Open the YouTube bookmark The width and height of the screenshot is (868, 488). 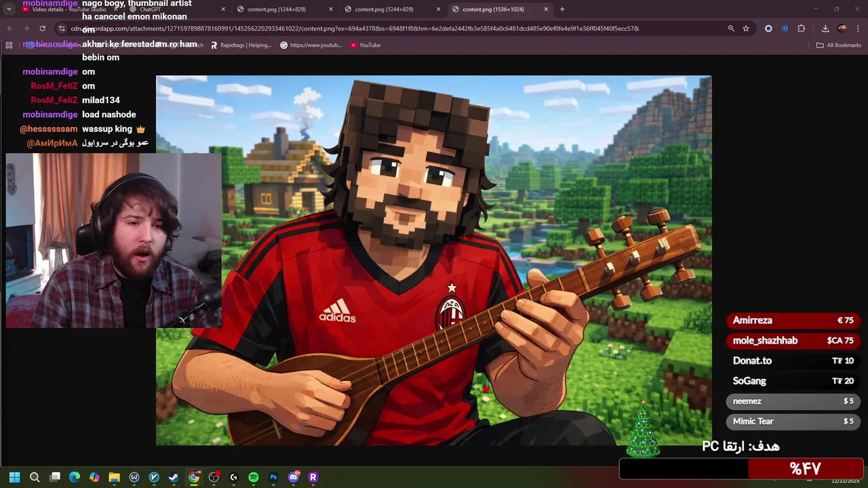point(366,45)
